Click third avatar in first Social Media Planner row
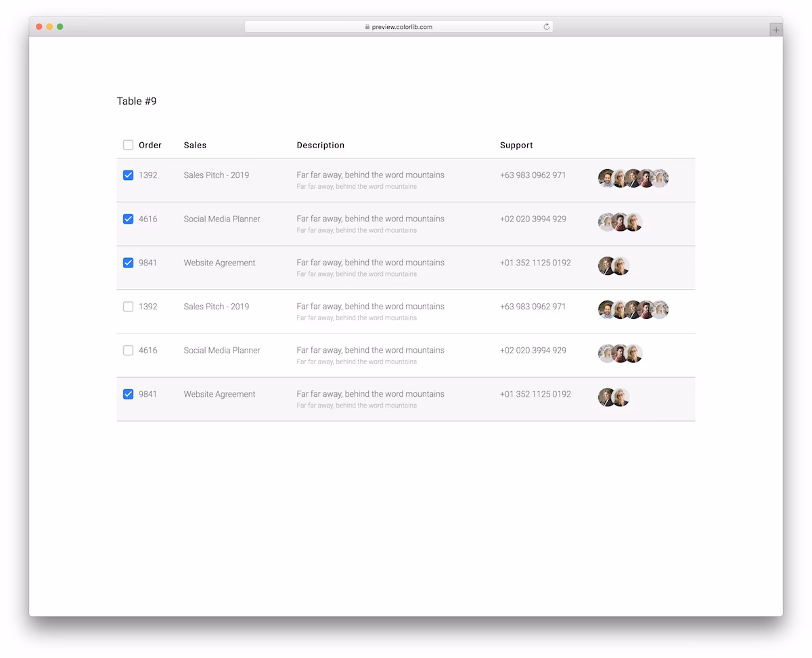The image size is (812, 658). tap(634, 222)
